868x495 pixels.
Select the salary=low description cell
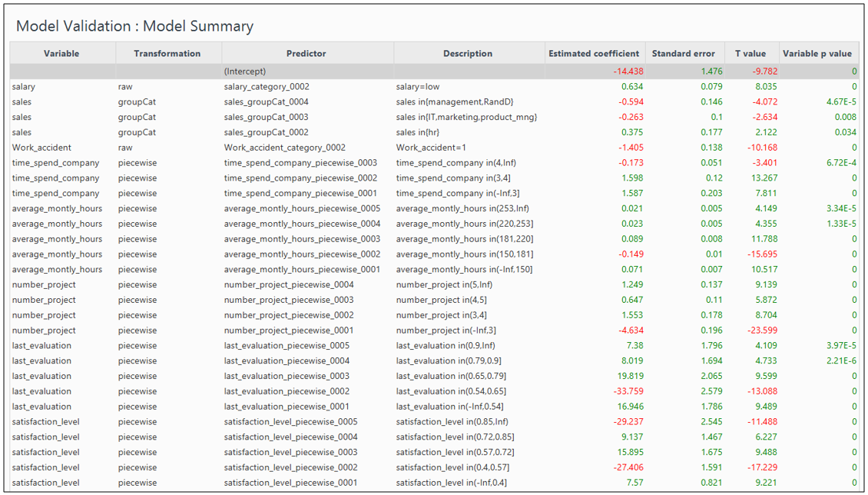coord(418,87)
